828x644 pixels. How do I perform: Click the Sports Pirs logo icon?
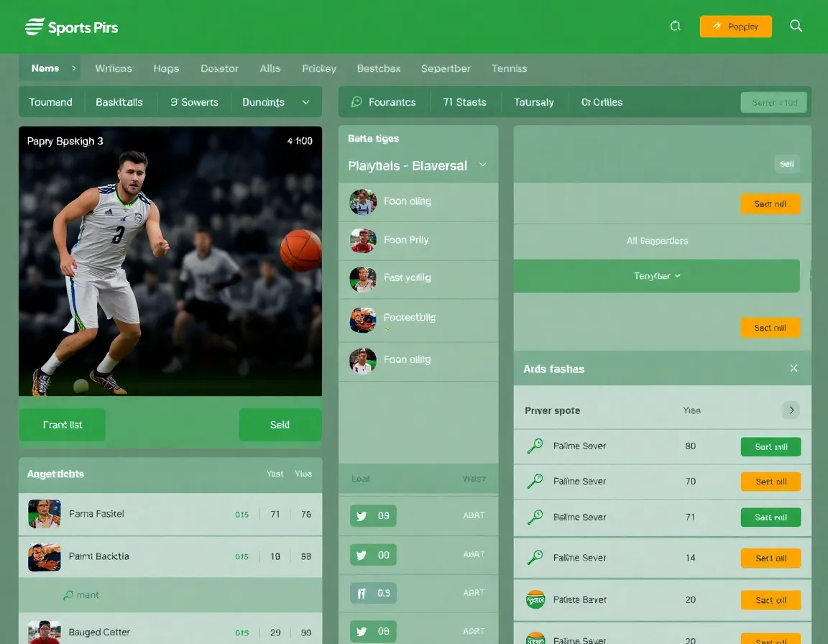[x=34, y=27]
